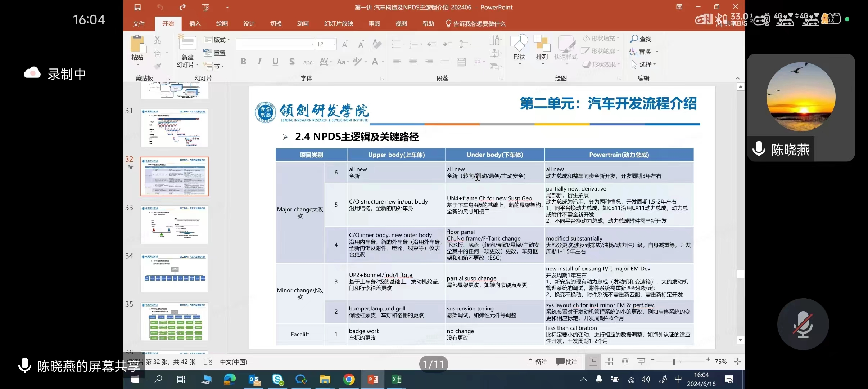Click the font color A icon
This screenshot has height=389, width=868.
[375, 62]
